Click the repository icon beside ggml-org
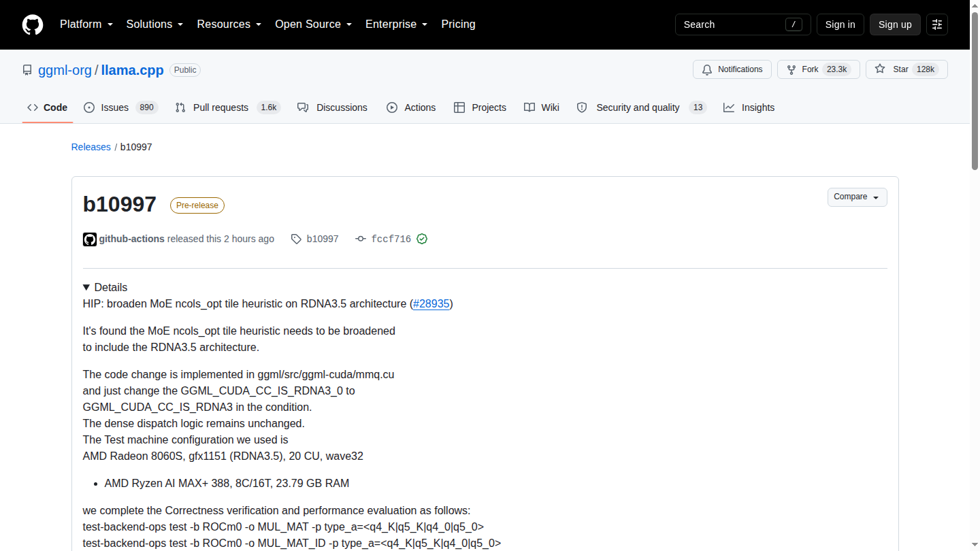This screenshot has width=980, height=551. click(x=27, y=70)
